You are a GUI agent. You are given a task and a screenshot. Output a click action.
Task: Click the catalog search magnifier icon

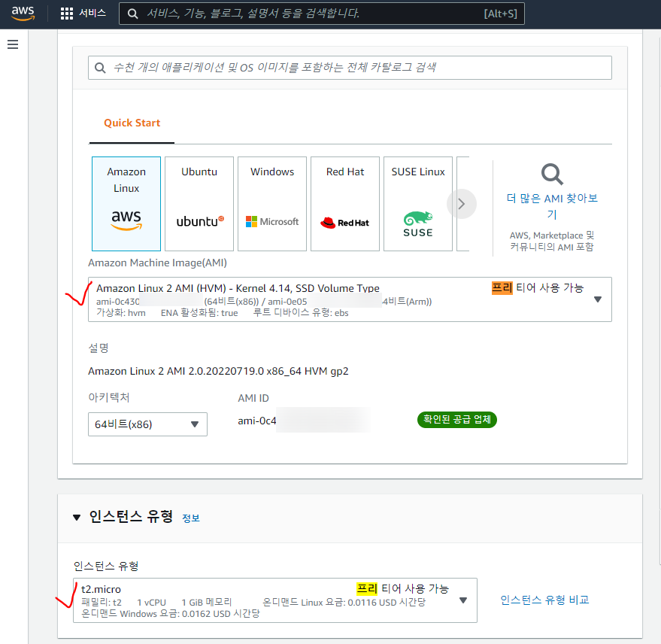coord(100,68)
